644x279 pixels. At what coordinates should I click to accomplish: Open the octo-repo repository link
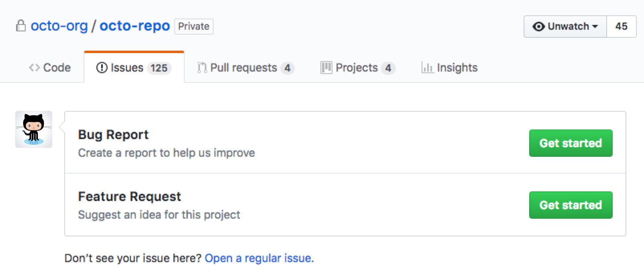[135, 26]
